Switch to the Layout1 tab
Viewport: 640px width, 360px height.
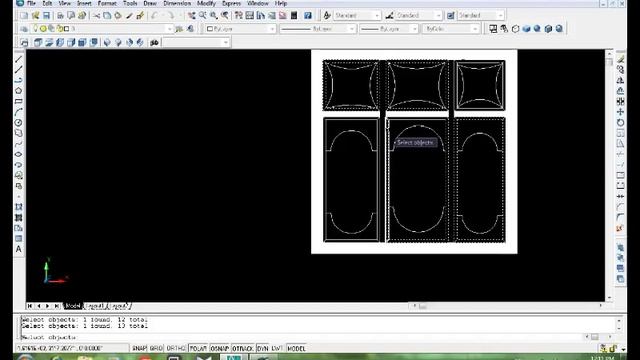96,306
